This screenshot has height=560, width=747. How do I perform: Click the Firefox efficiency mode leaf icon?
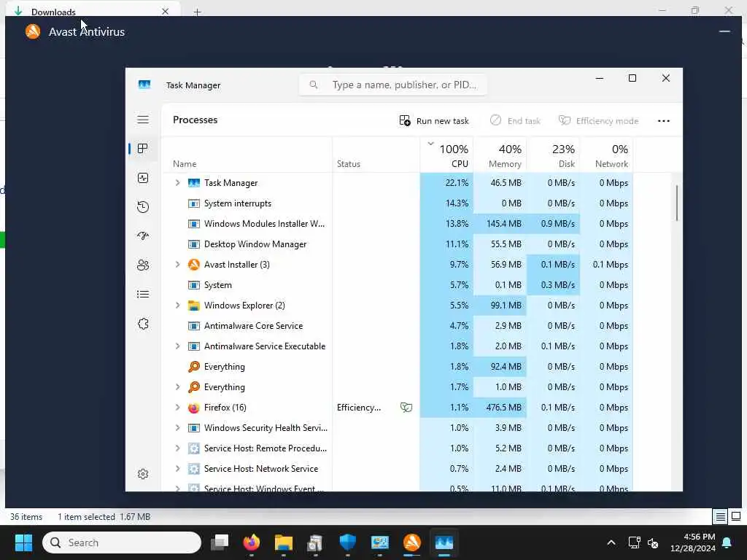click(x=406, y=408)
